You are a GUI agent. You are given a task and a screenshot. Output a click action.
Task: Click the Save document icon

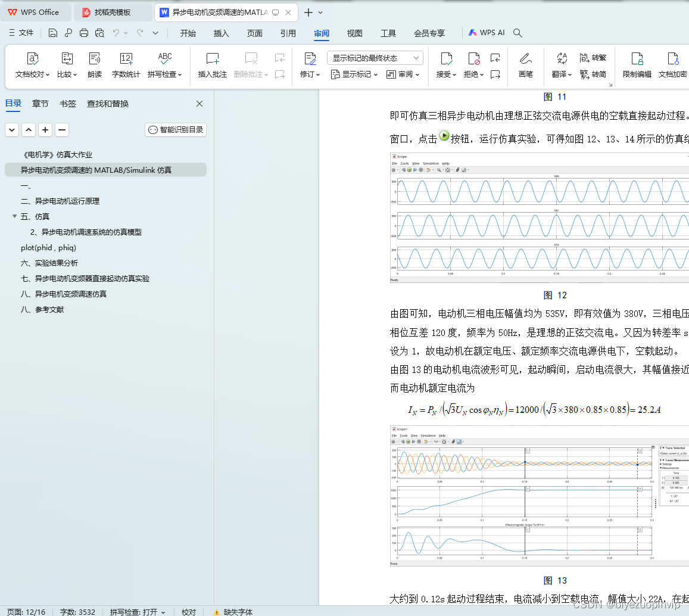point(53,33)
